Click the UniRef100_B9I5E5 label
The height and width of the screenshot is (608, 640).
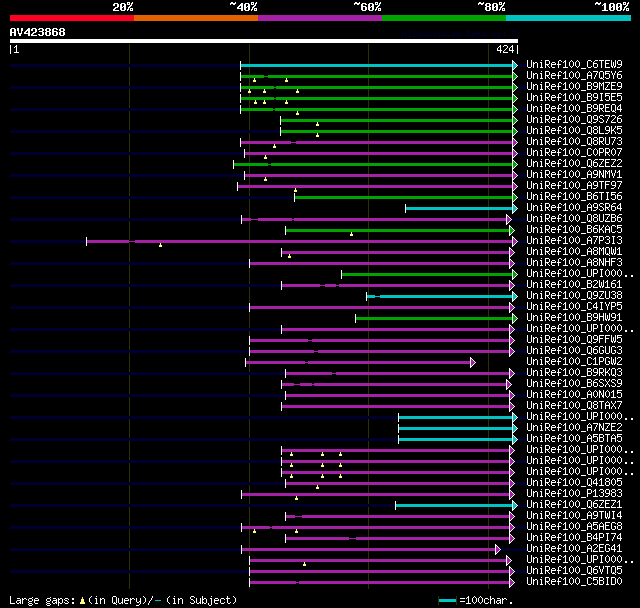pos(574,98)
